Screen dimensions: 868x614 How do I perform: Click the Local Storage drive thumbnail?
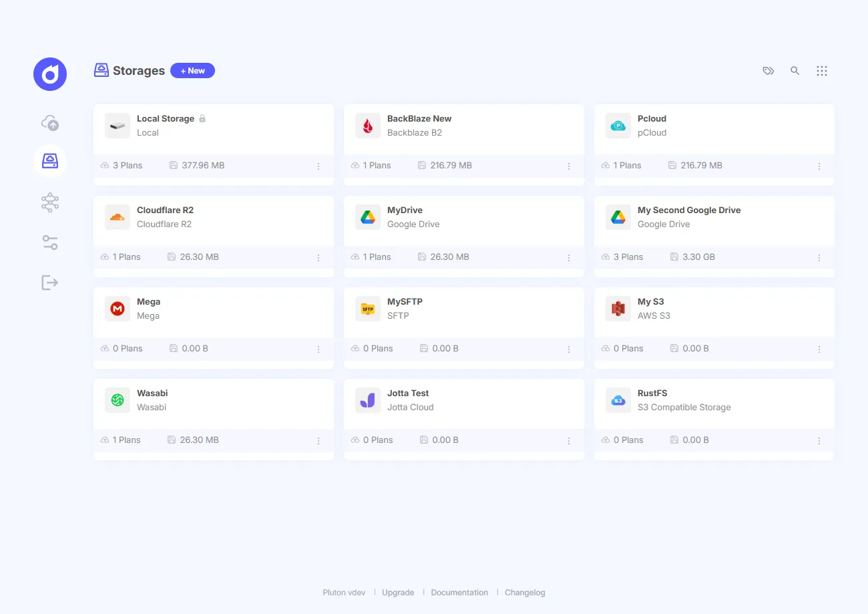click(118, 126)
